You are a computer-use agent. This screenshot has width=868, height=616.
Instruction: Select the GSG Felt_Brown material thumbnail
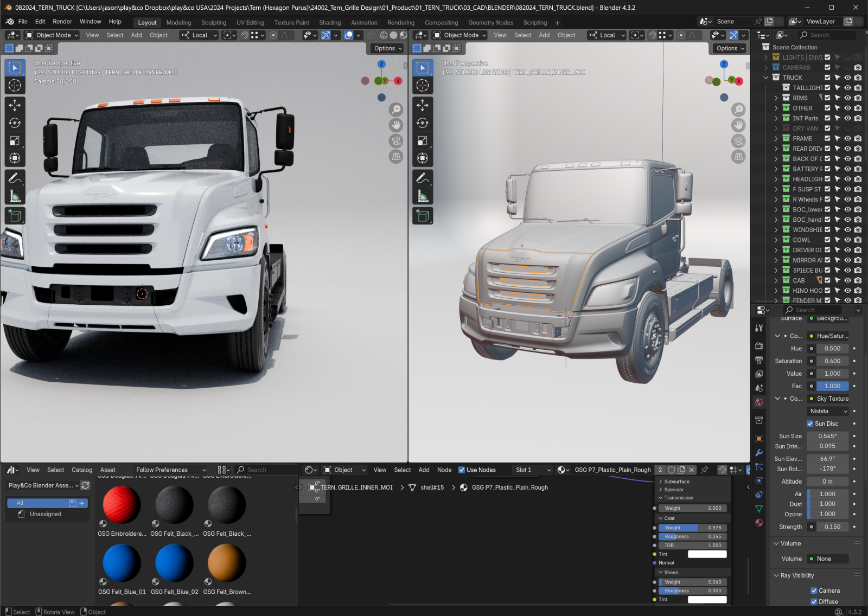pyautogui.click(x=227, y=563)
